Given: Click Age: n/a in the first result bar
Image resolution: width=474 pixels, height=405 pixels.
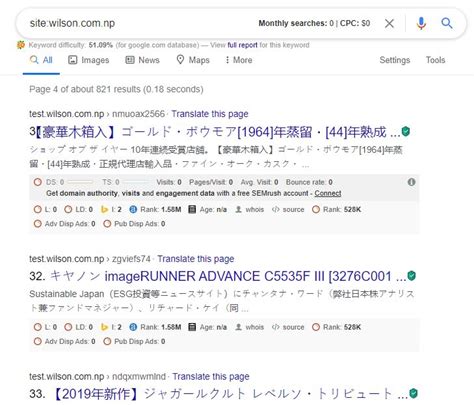Looking at the screenshot, I should tap(208, 210).
